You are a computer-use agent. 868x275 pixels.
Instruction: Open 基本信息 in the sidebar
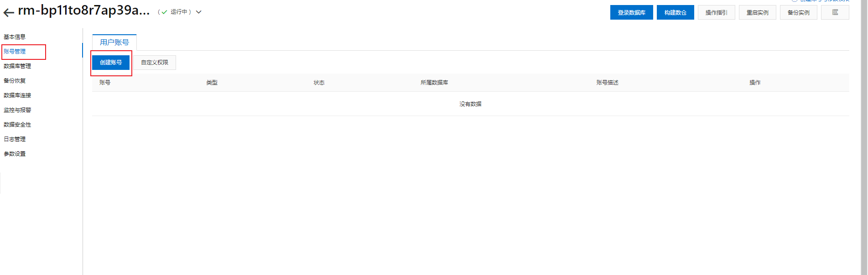tap(15, 37)
